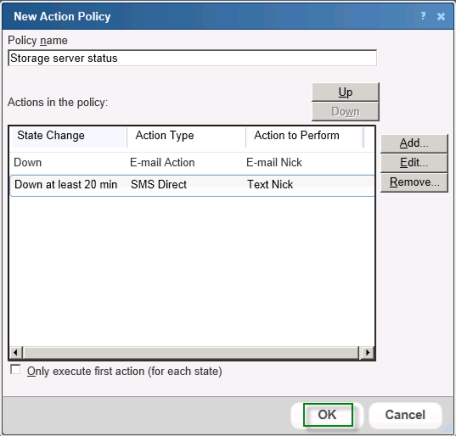The image size is (456, 436).
Task: Select the Down state change row
Action: [192, 163]
